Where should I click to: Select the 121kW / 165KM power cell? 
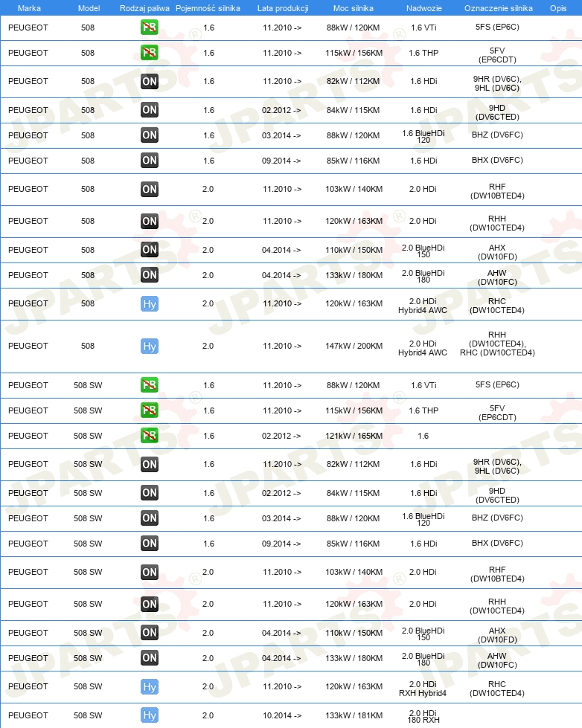pyautogui.click(x=354, y=436)
